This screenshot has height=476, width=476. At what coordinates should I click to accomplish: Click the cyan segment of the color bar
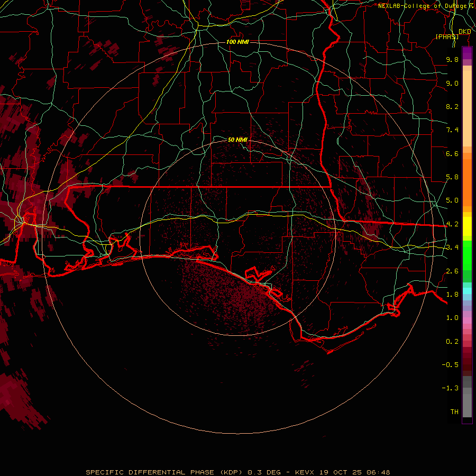(467, 291)
